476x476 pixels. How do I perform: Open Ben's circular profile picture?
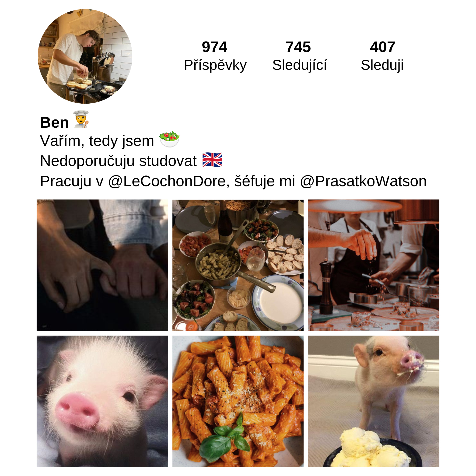point(85,56)
